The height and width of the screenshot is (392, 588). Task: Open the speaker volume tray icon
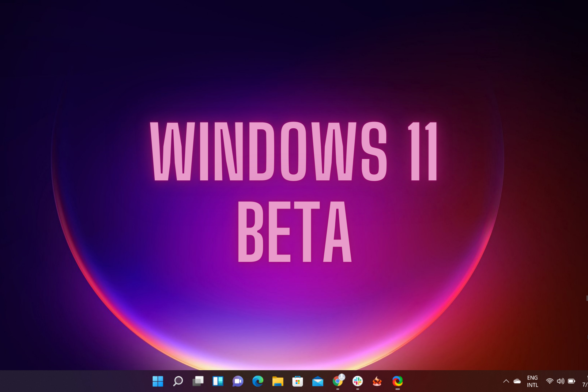coord(560,381)
